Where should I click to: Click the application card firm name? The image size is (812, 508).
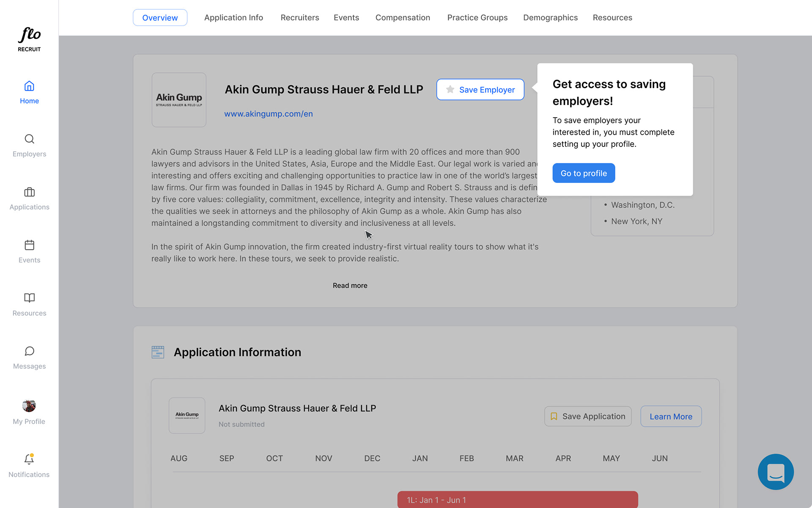pos(297,409)
